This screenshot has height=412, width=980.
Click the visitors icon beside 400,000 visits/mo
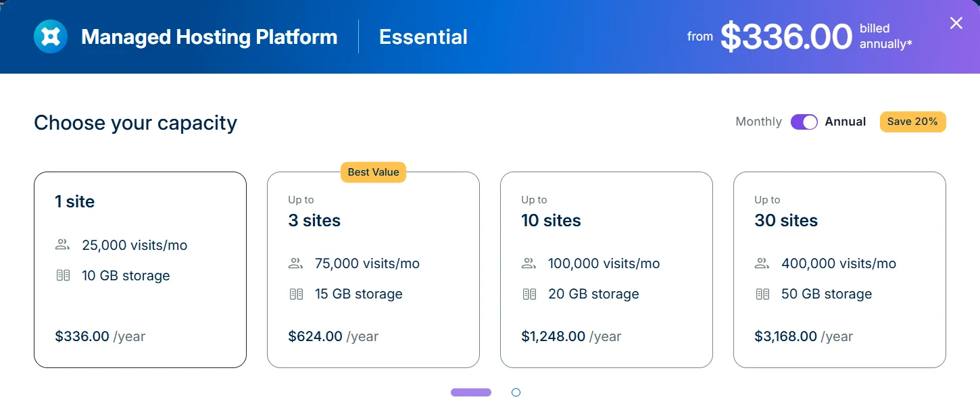click(762, 263)
